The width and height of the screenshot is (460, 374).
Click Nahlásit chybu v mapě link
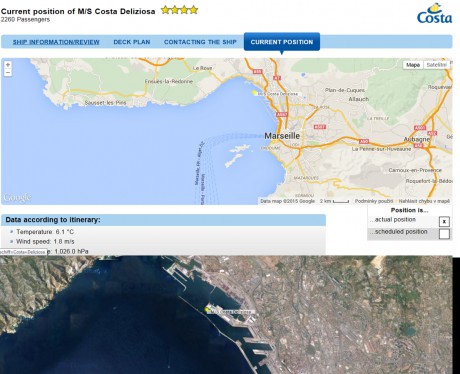pos(424,201)
